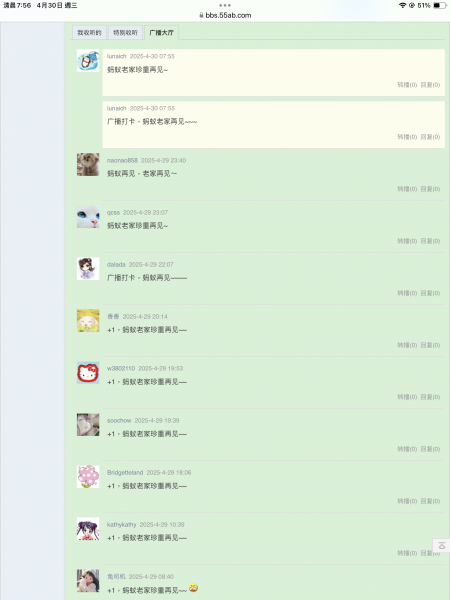Open soochow's profile name link
Viewport: 450px width, 600px height.
coord(119,421)
